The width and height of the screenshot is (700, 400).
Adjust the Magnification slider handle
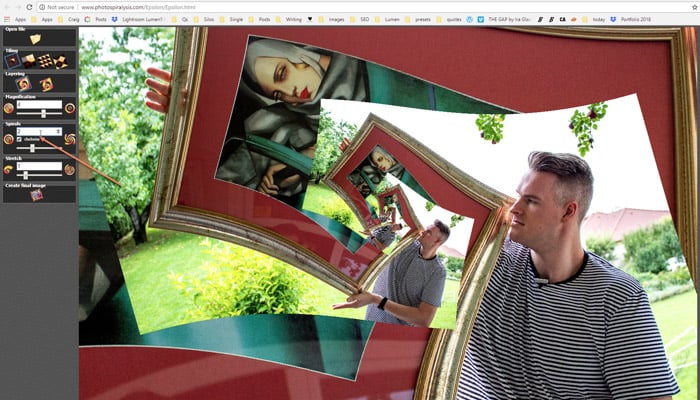pyautogui.click(x=43, y=114)
